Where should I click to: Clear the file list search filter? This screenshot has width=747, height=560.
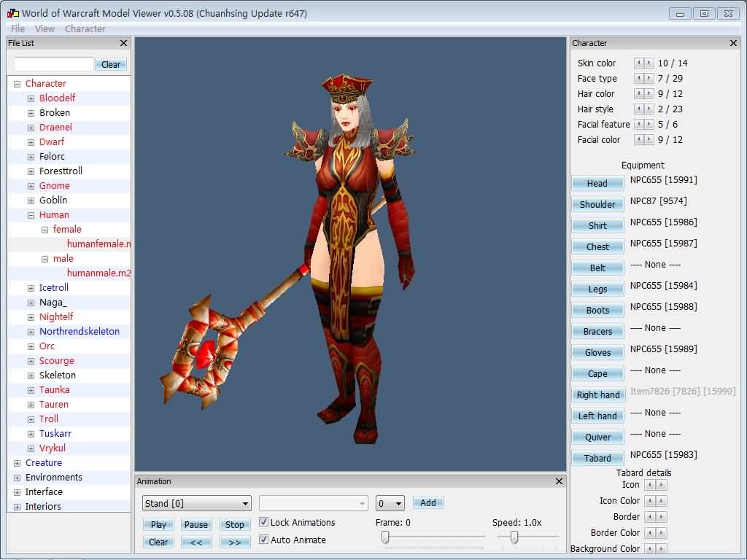pos(111,65)
